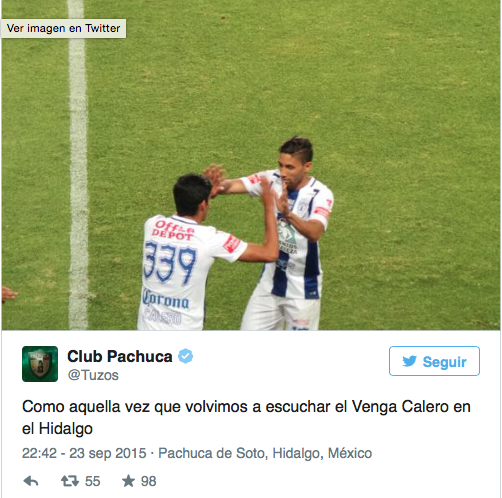This screenshot has width=502, height=498.
Task: Click the white sideline on the pitch
Action: coord(79,165)
